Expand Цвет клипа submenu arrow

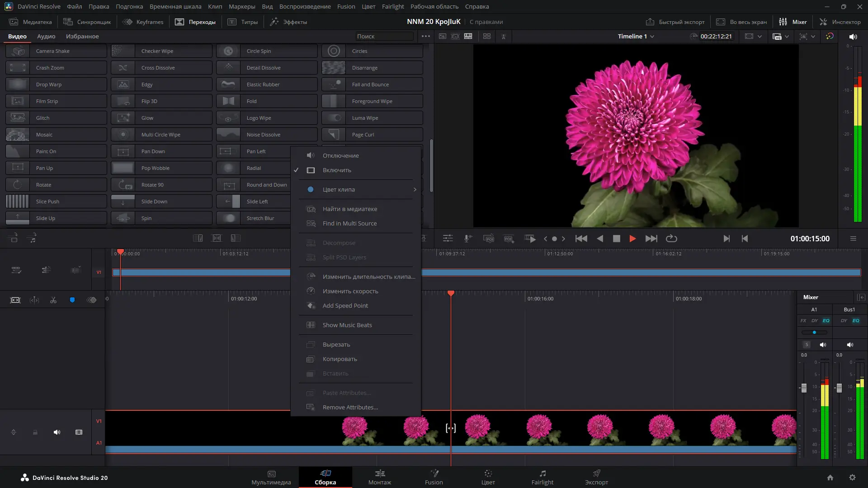click(x=415, y=189)
